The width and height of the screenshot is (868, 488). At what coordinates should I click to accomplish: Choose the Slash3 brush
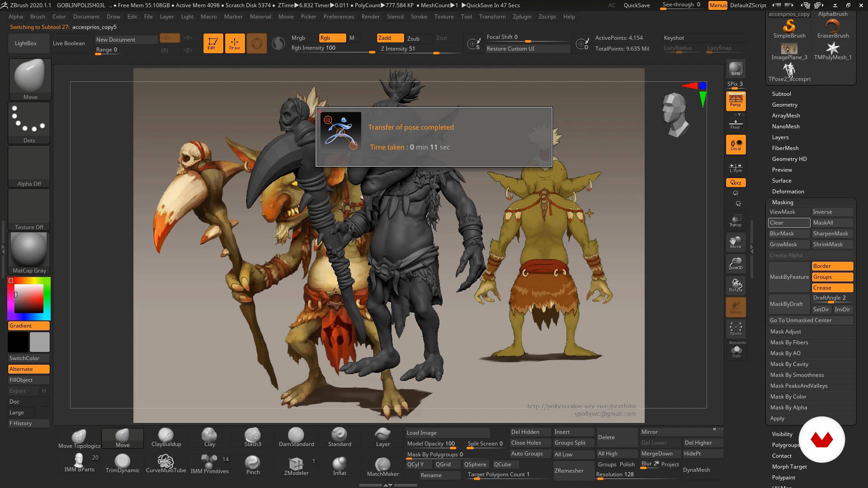pos(253,437)
